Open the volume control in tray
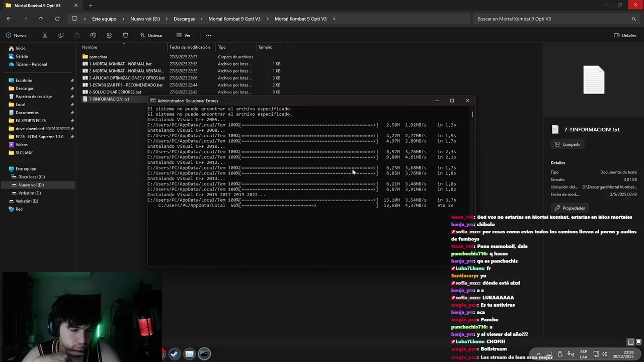Viewport: 644px width, 362px height. (604, 354)
